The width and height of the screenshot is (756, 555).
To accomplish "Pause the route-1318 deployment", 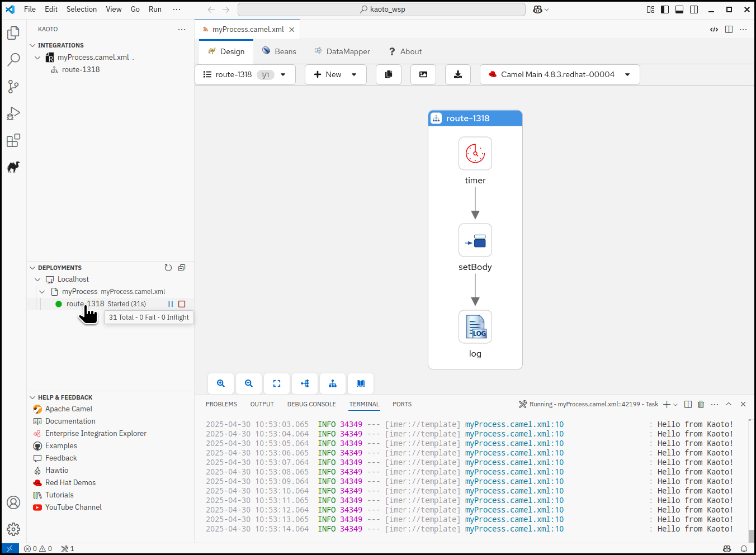I will click(171, 304).
